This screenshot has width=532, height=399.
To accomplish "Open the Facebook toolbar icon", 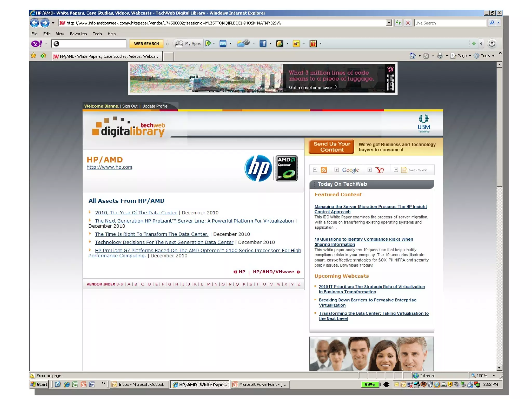I will coord(263,43).
